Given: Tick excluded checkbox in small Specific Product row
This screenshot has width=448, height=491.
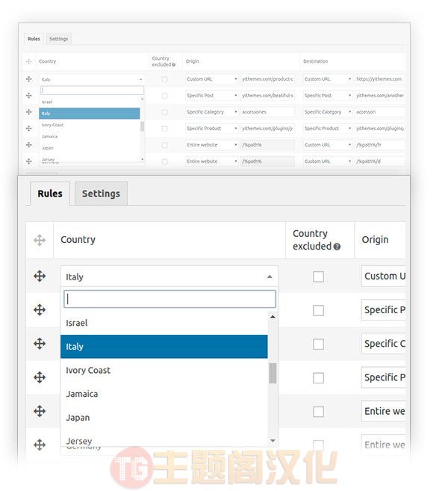Looking at the screenshot, I should [164, 129].
